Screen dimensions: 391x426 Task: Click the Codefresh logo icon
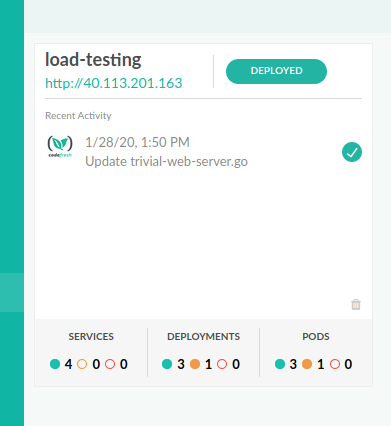click(60, 147)
